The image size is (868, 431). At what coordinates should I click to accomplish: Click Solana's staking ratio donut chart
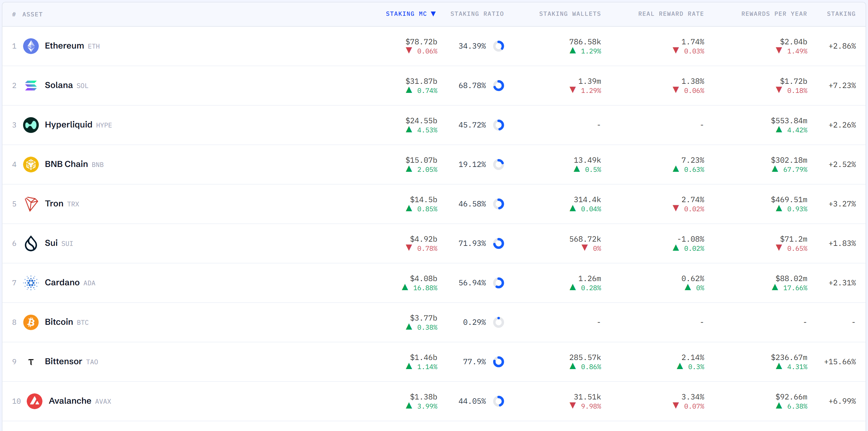pos(498,85)
